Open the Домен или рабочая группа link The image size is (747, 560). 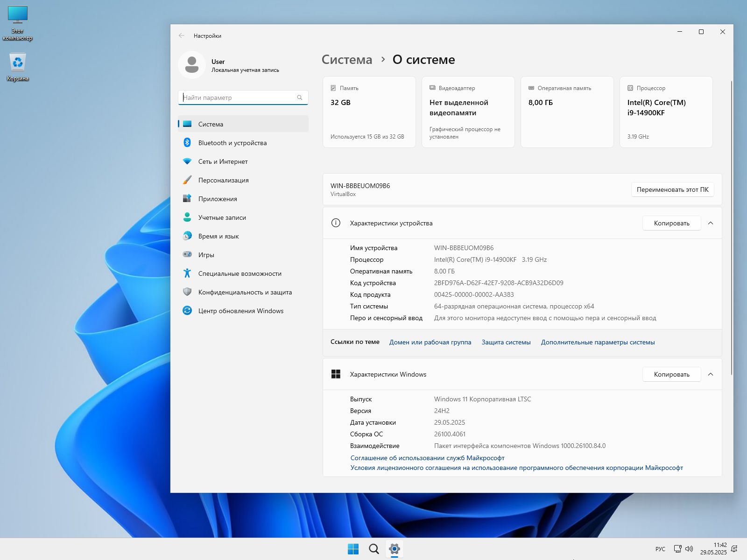pyautogui.click(x=430, y=342)
